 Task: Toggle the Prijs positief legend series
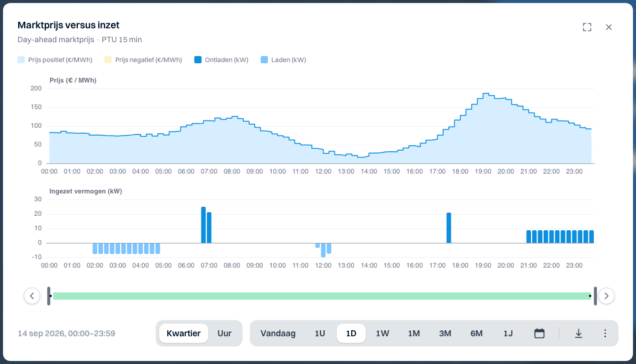click(55, 60)
